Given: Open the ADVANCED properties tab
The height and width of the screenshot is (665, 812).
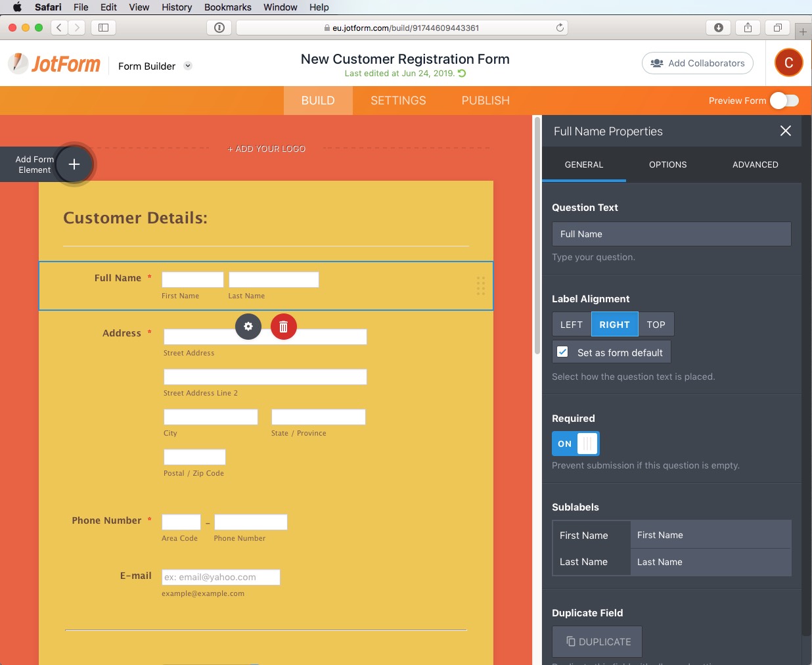Looking at the screenshot, I should point(756,164).
